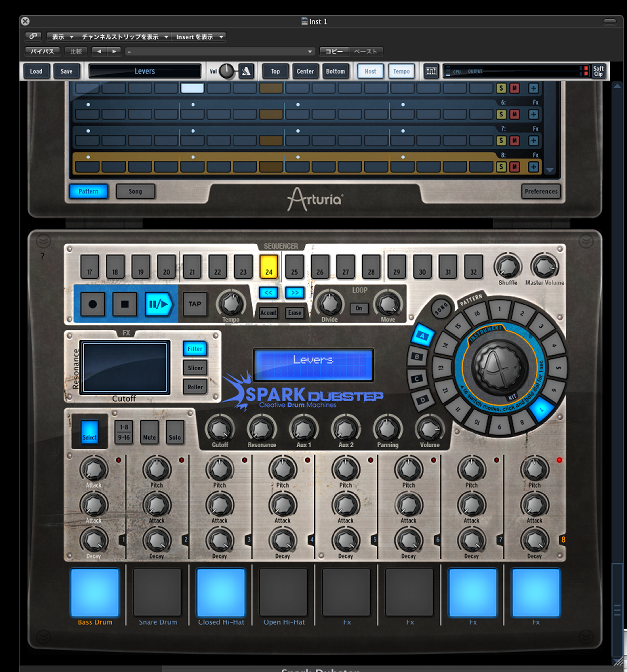The image size is (627, 672).
Task: Click the SONG round button
Action: (441, 309)
